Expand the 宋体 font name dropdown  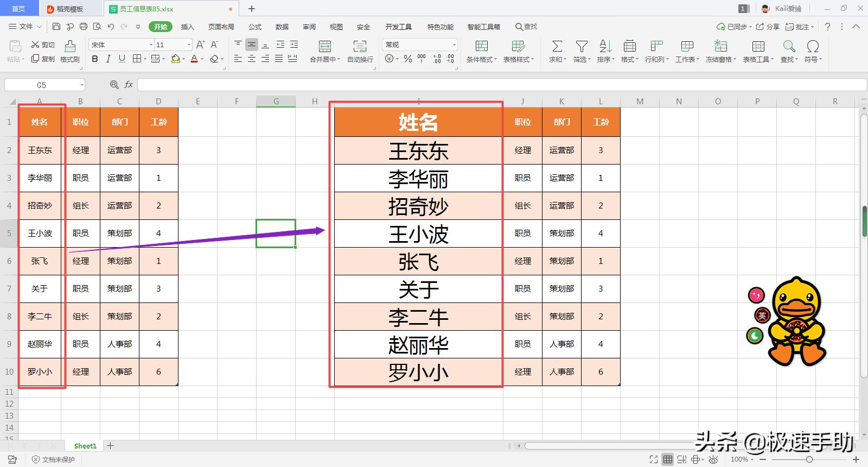coord(151,45)
